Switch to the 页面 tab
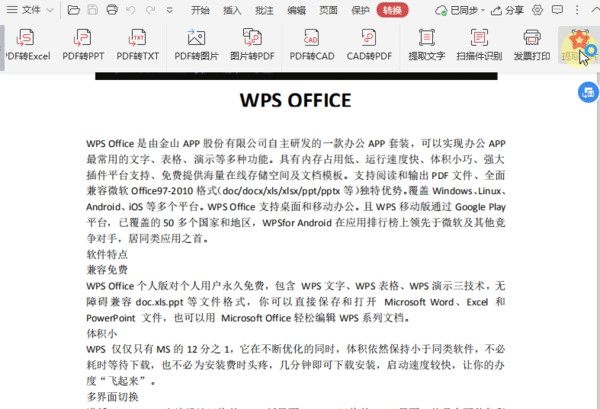600x409 pixels. coord(328,10)
